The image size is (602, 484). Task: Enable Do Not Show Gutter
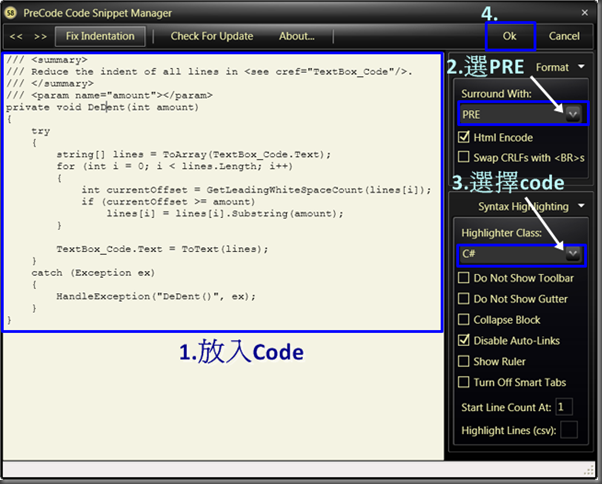[464, 299]
